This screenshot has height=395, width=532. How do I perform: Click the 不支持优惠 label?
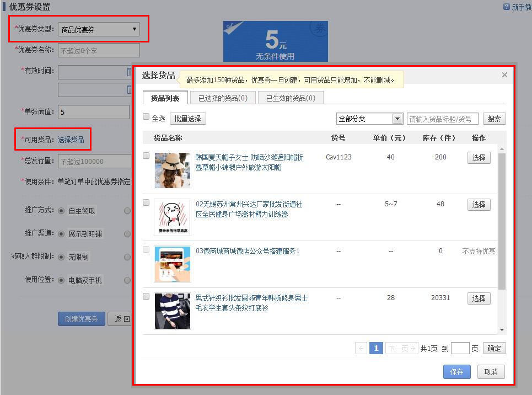click(x=479, y=251)
